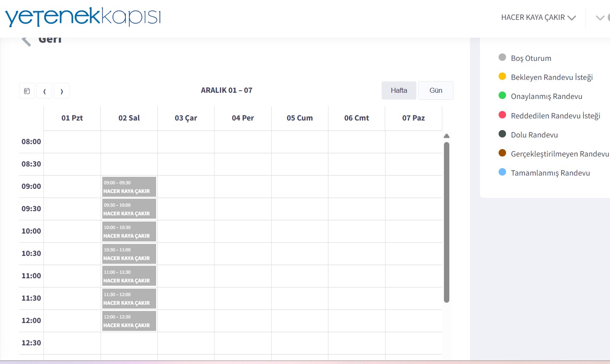Open HACER KAYA ÇAKIR user dropdown
This screenshot has width=610, height=364.
(x=538, y=17)
